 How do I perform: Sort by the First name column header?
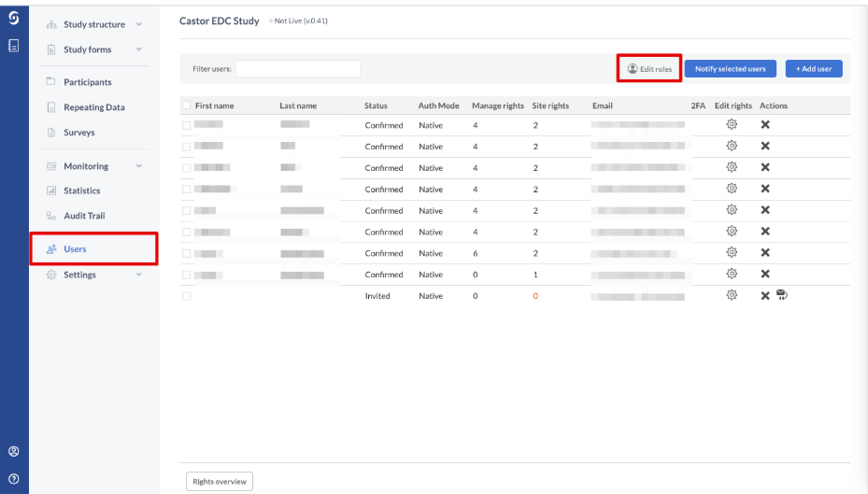214,106
